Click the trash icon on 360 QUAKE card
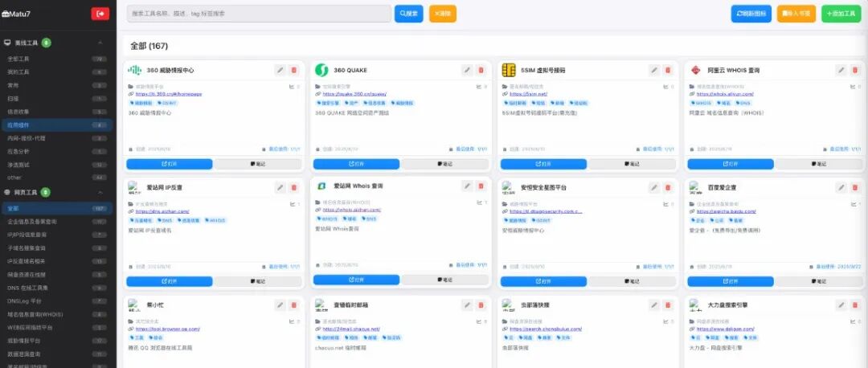The height and width of the screenshot is (368, 868). coord(481,70)
